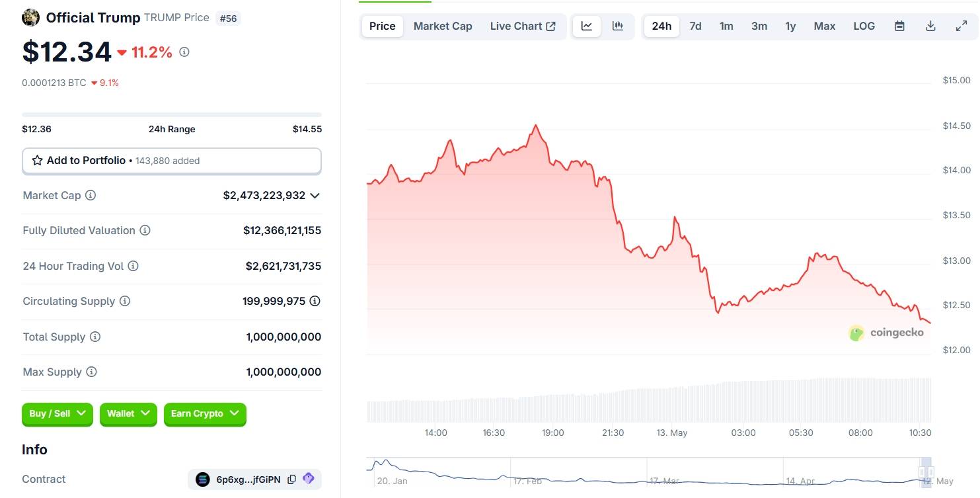Click the chart range navigator handle
This screenshot has width=980, height=498.
tap(926, 472)
